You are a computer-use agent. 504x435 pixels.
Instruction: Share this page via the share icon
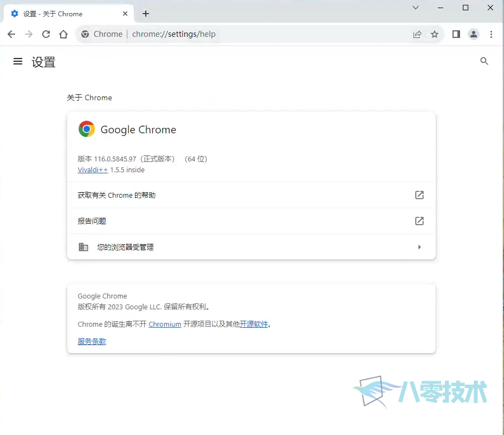click(x=417, y=34)
